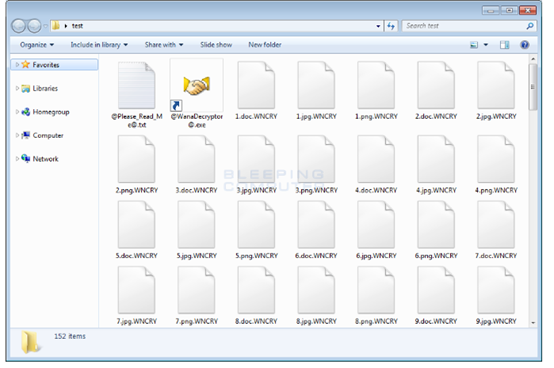Create a New folder
The height and width of the screenshot is (368, 554).
pos(265,45)
